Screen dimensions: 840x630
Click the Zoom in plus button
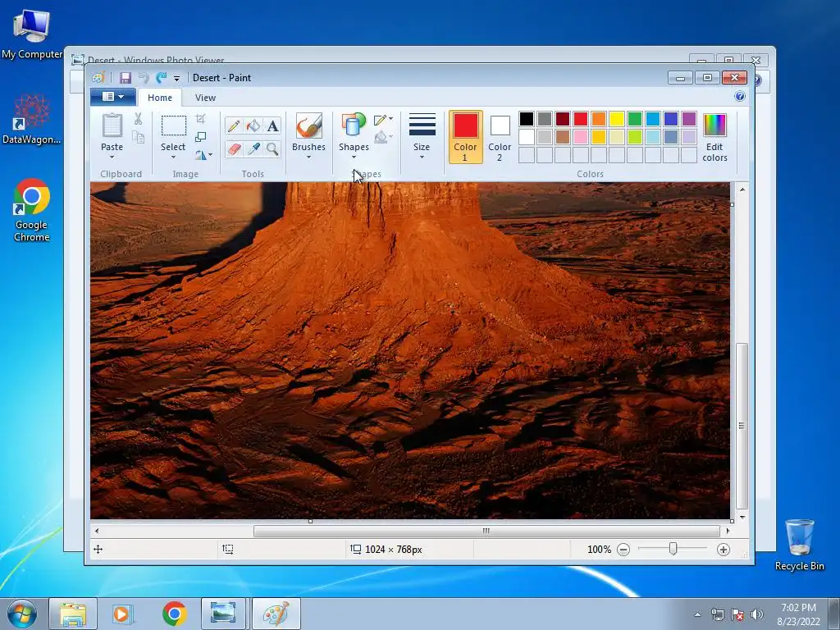(724, 550)
